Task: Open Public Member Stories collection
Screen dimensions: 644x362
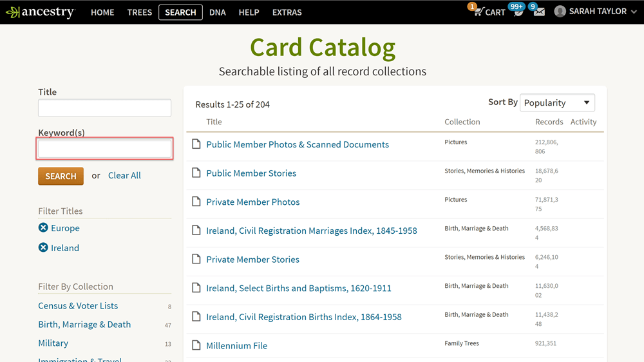Action: click(251, 173)
